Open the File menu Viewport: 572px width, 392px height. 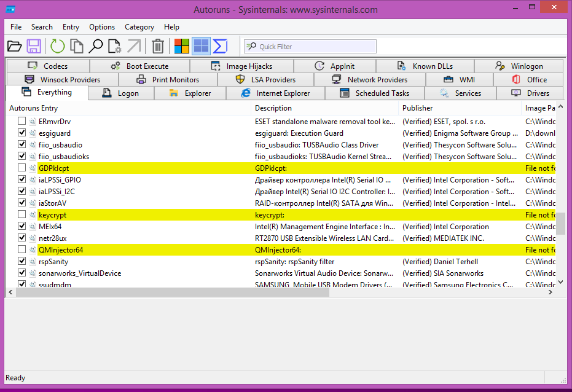click(x=16, y=27)
